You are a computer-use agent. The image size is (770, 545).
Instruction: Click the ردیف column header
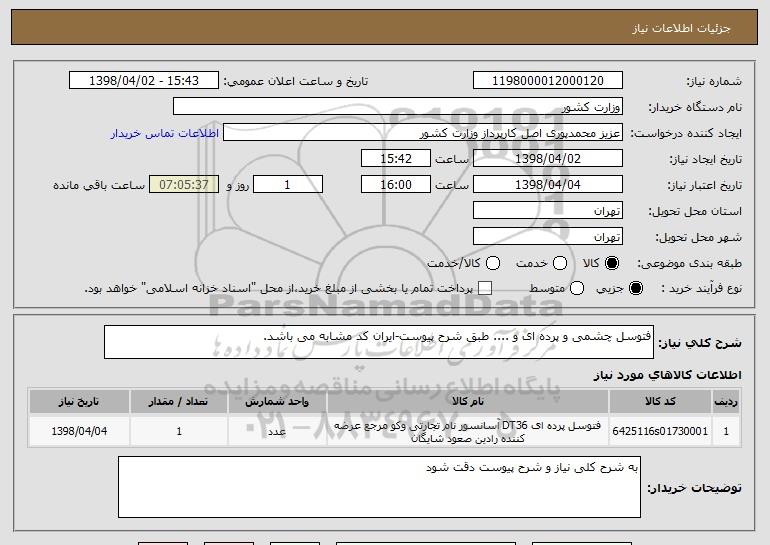point(726,402)
